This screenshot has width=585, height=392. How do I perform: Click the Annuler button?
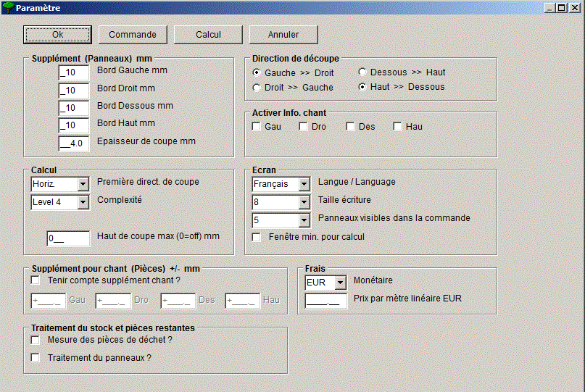(283, 35)
